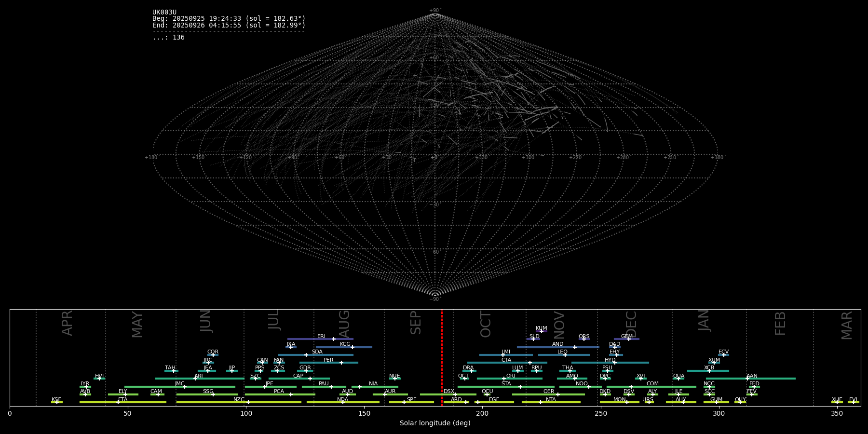
Task: Click the CAP shower label
Action: click(x=298, y=376)
